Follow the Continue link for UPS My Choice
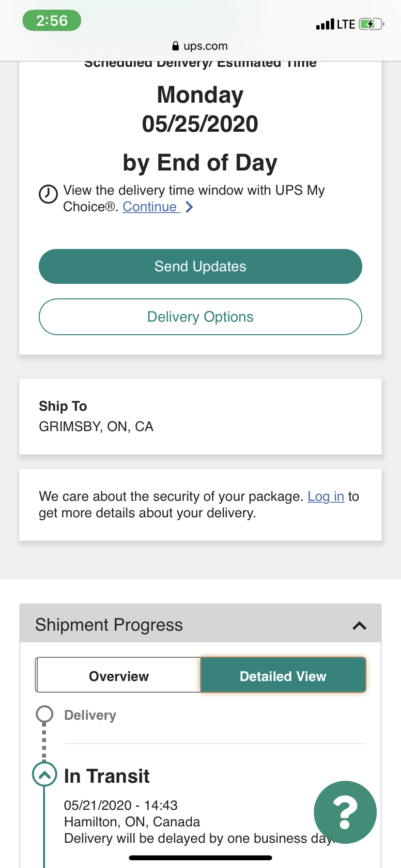 pyautogui.click(x=150, y=207)
